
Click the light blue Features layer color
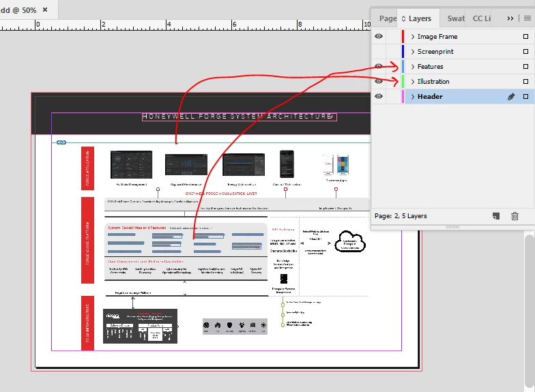[x=403, y=67]
